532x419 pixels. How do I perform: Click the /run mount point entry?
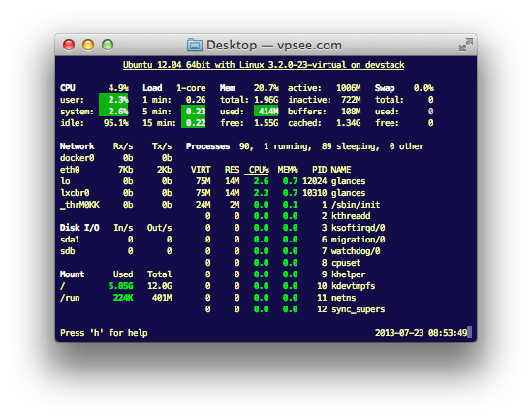(x=70, y=298)
